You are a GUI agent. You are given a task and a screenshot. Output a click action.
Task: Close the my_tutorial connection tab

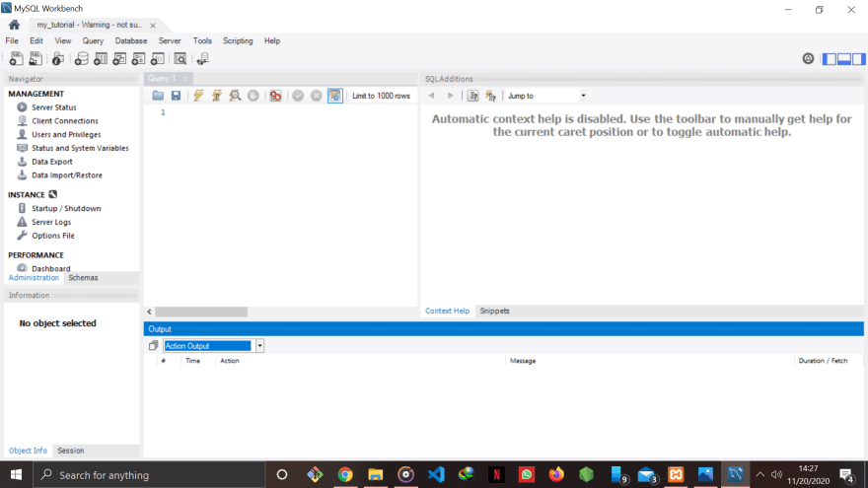point(153,26)
